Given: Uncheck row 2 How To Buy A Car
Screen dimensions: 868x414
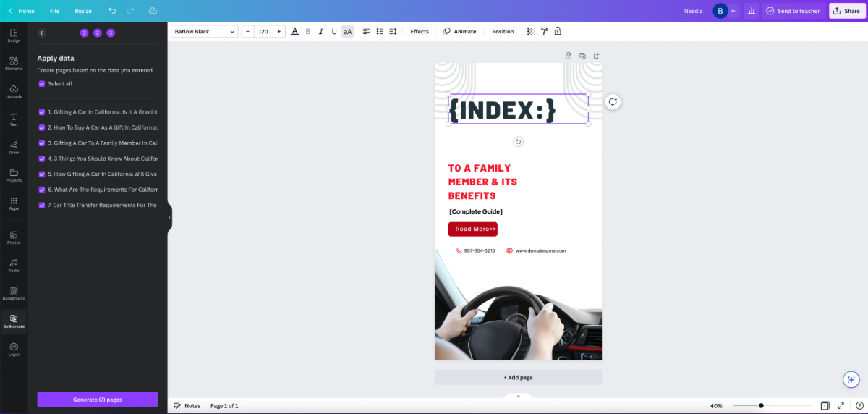Looking at the screenshot, I should (42, 127).
